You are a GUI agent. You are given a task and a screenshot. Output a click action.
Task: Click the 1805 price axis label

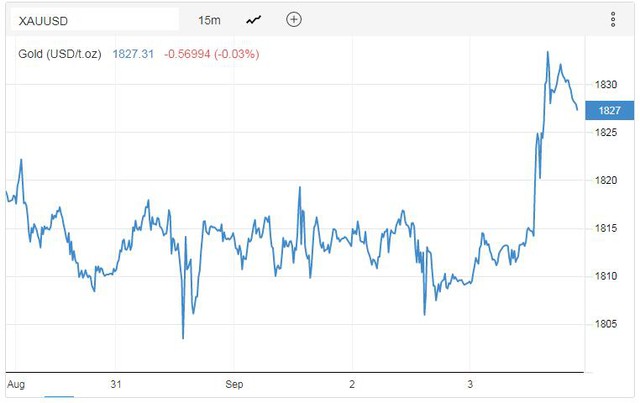605,324
